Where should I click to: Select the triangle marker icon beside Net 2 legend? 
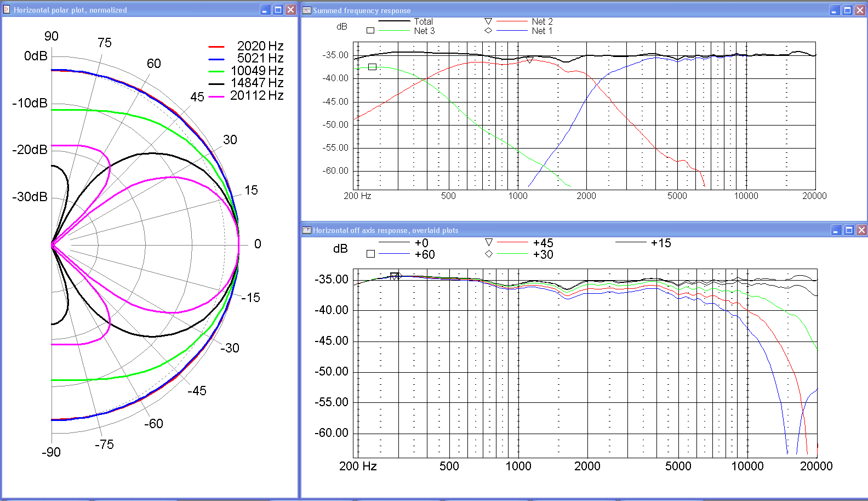[488, 21]
